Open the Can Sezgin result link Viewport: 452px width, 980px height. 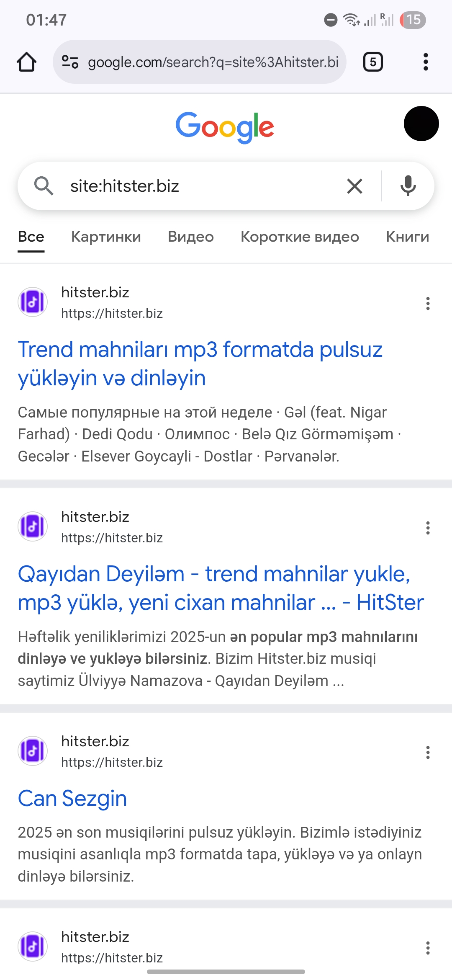[72, 798]
